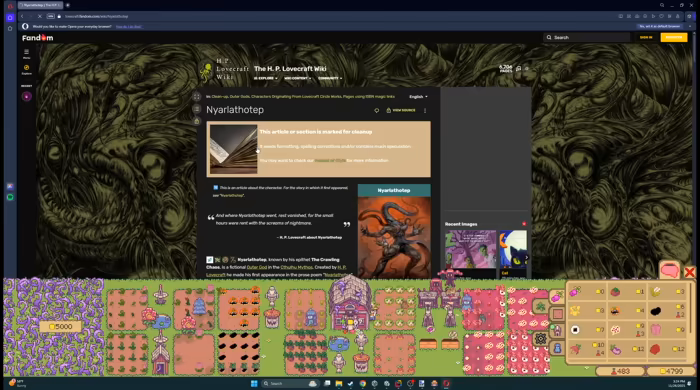Click the View Source button
The width and height of the screenshot is (700, 390).
tap(401, 110)
